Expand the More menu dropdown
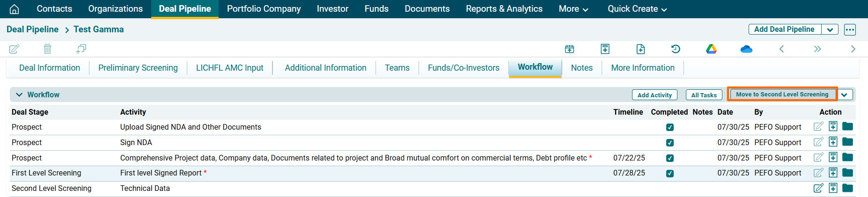This screenshot has width=868, height=197. point(573,9)
